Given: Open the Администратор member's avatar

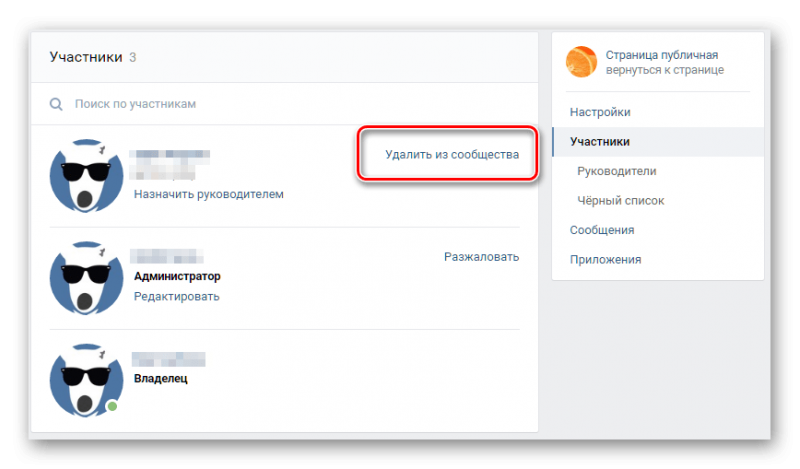Looking at the screenshot, I should point(86,278).
